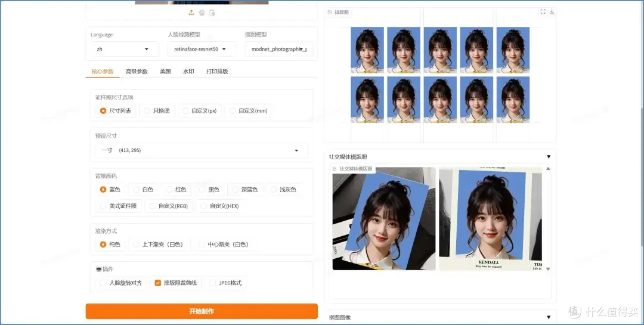Select 纯色 render mode
The height and width of the screenshot is (325, 644).
110,244
